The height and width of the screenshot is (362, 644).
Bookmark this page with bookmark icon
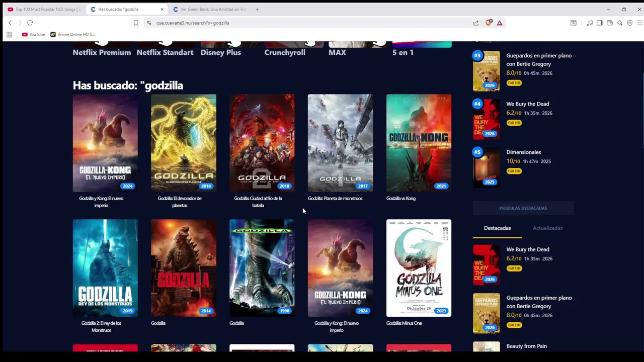[136, 23]
